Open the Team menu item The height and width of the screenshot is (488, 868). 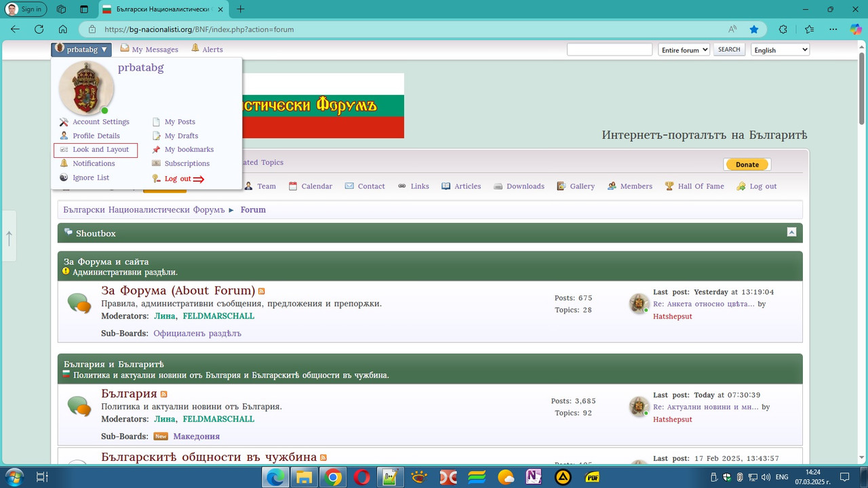point(260,186)
